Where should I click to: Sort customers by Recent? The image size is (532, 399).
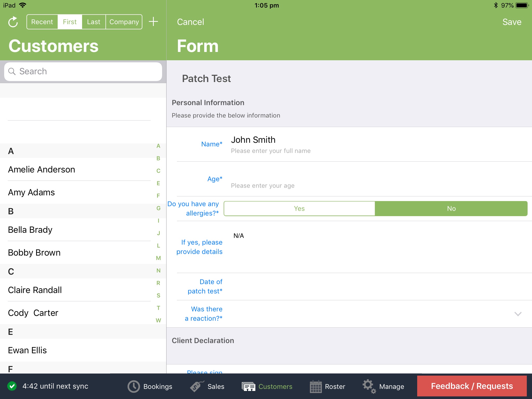42,22
